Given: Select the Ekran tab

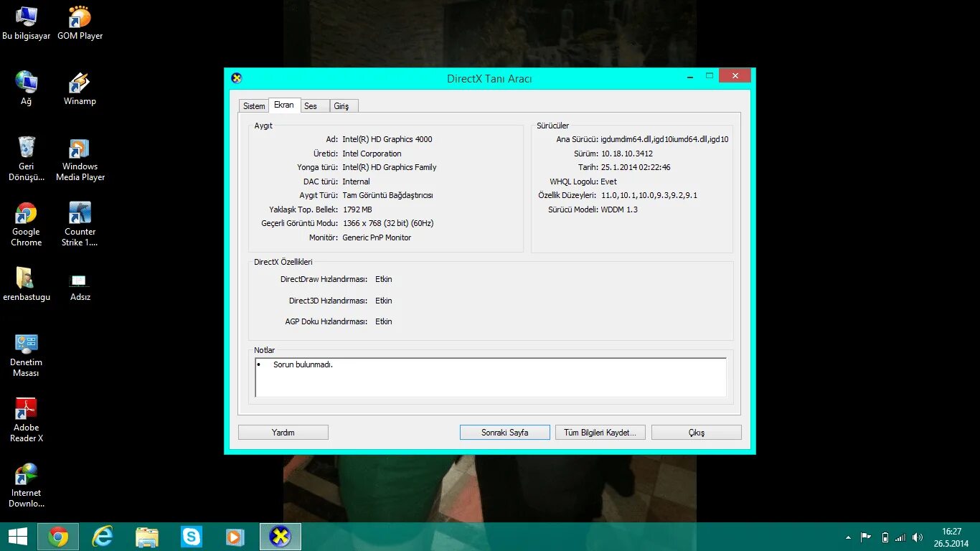Looking at the screenshot, I should pos(284,105).
